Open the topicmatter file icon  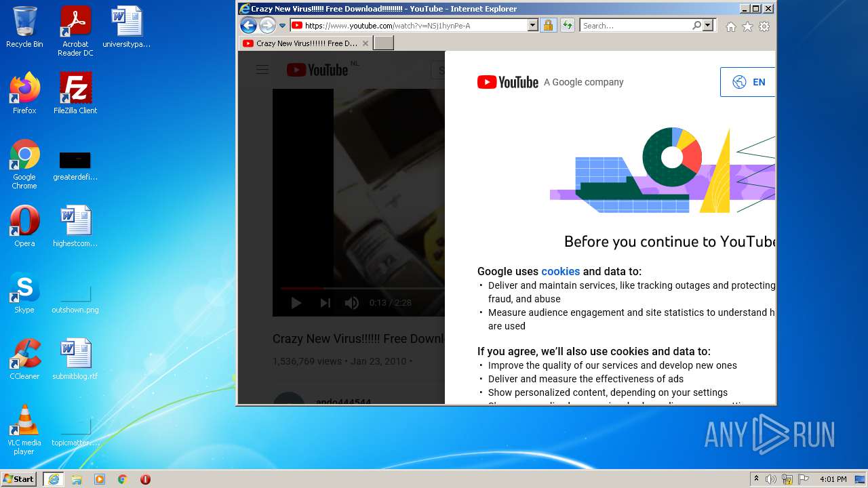click(x=75, y=432)
